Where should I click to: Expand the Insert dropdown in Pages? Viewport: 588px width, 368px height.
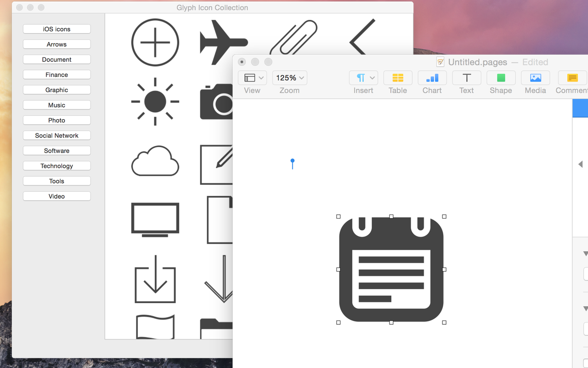[363, 78]
